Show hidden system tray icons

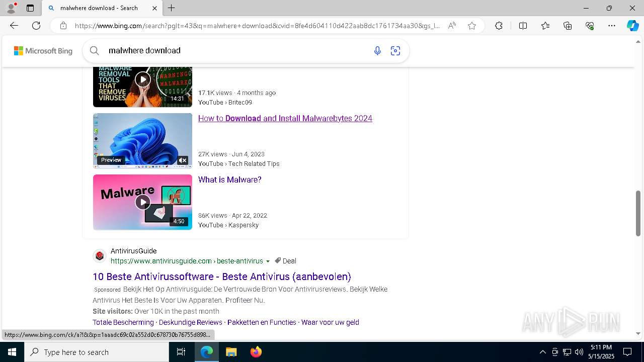click(542, 352)
